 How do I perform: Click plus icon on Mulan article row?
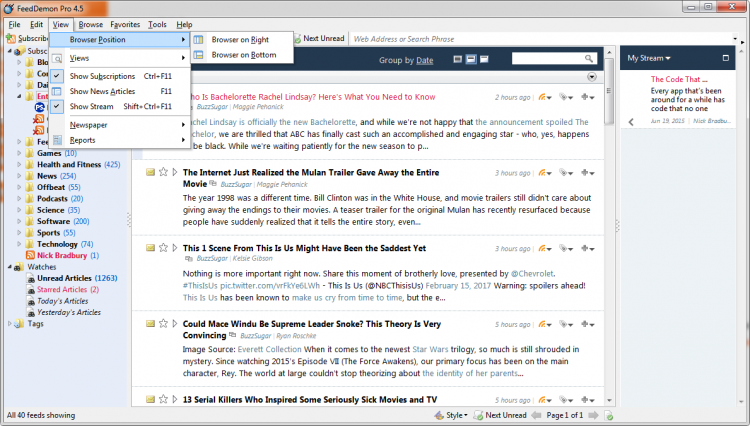(x=587, y=173)
